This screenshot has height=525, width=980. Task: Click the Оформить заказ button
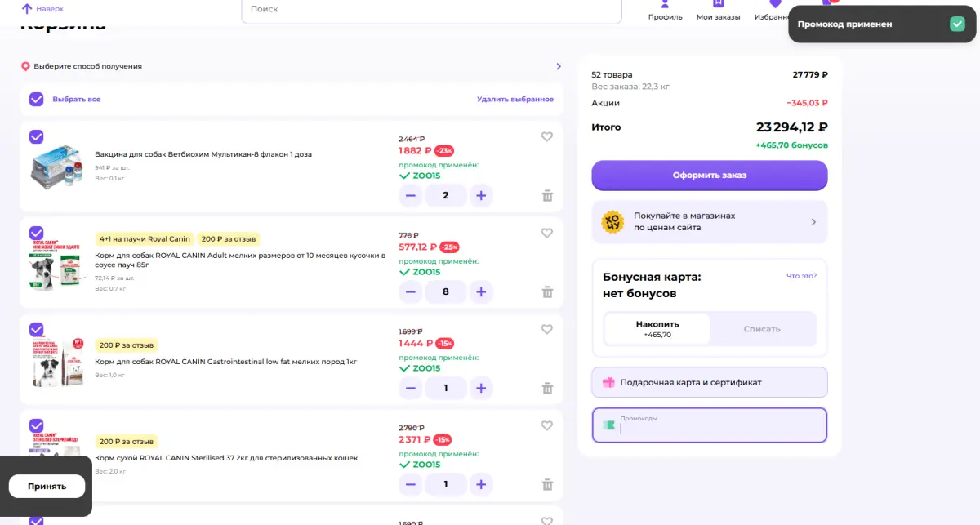[x=710, y=175]
